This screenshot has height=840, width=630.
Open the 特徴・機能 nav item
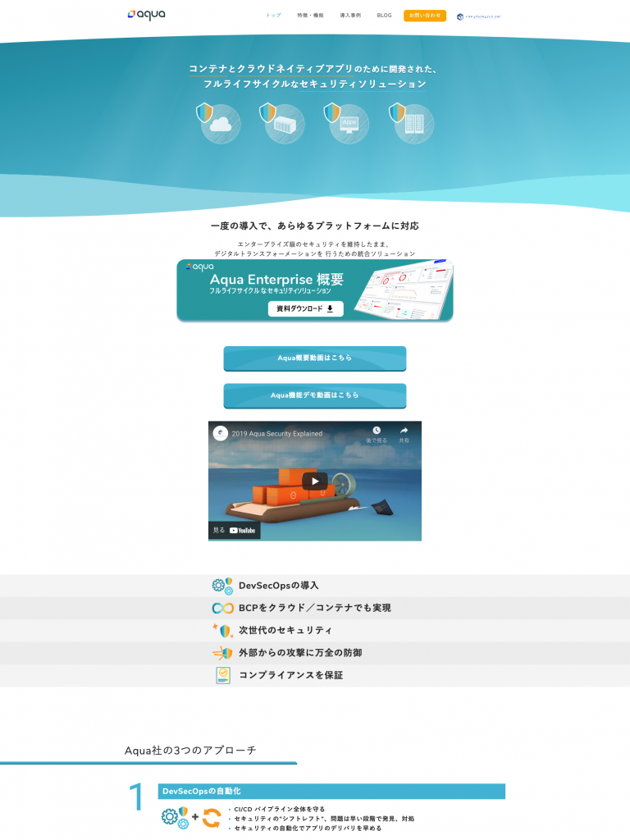pyautogui.click(x=310, y=16)
